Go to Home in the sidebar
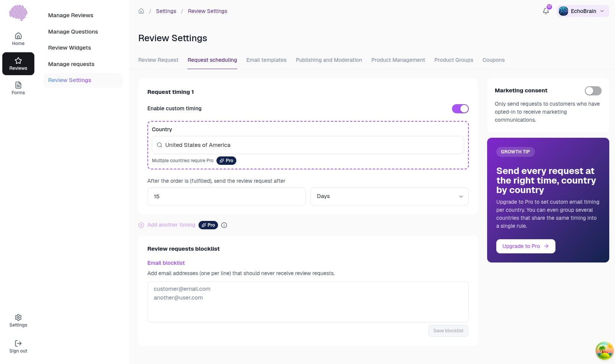This screenshot has width=615, height=364. click(x=18, y=39)
